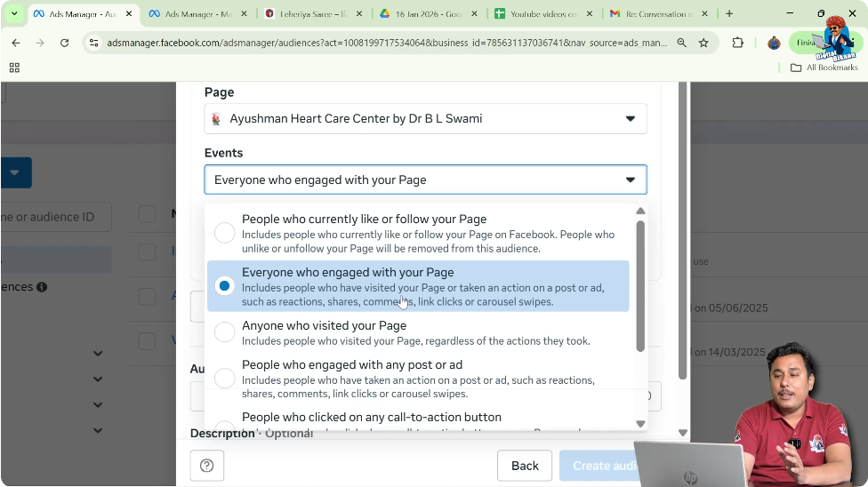
Task: Check the audience row dated 05/06/2025
Action: [x=148, y=297]
